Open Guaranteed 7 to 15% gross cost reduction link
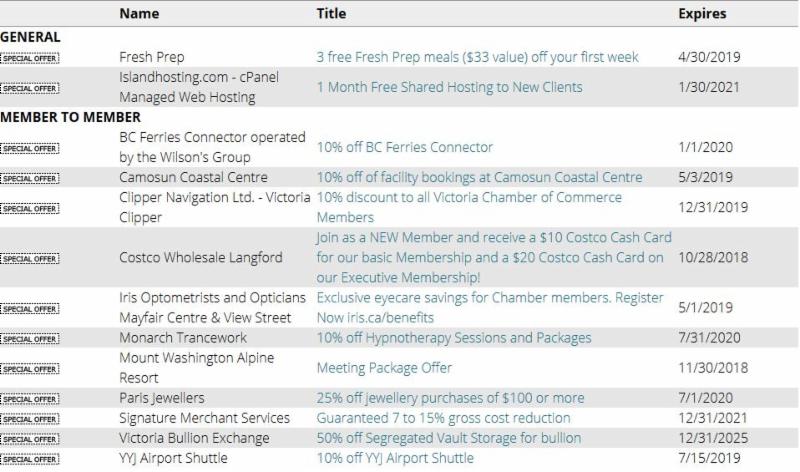The height and width of the screenshot is (472, 800). point(443,418)
